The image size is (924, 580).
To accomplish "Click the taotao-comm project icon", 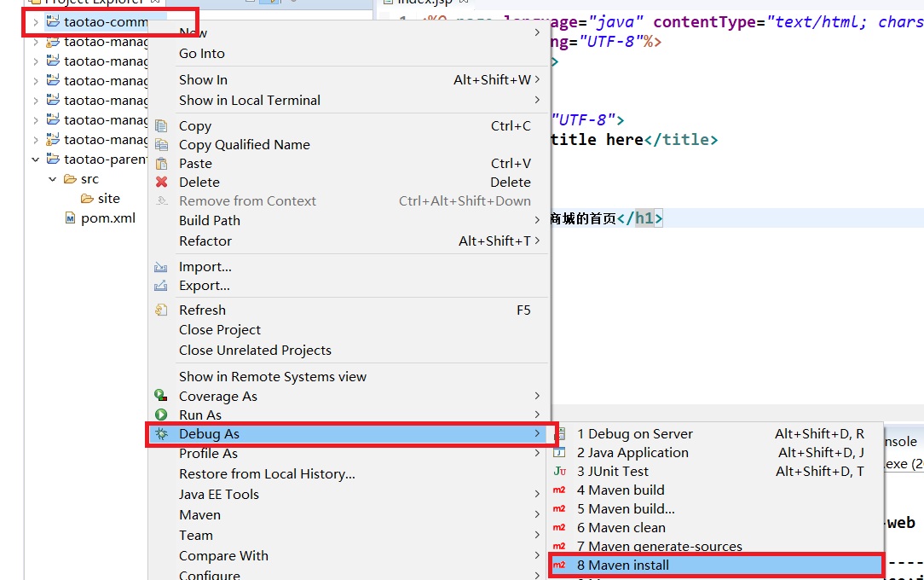I will [53, 22].
